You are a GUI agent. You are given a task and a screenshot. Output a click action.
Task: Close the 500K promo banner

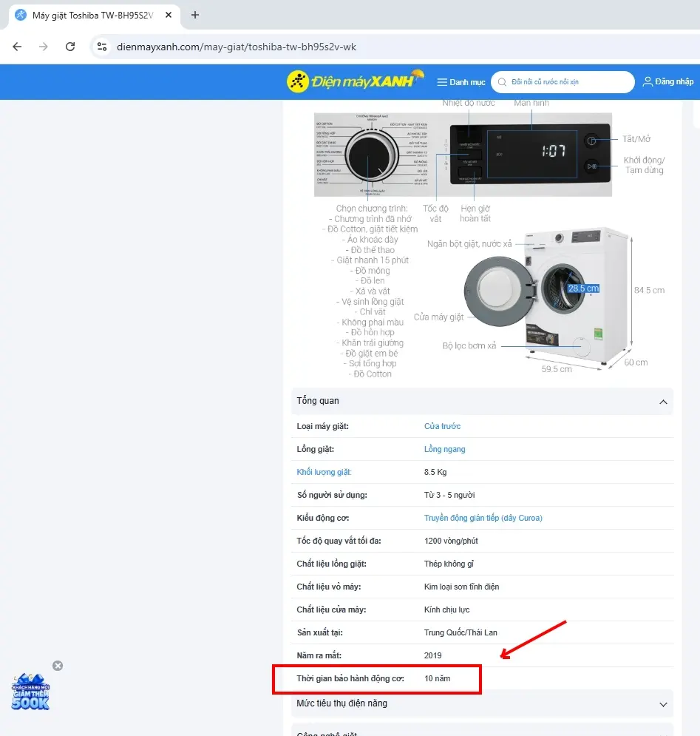click(x=58, y=666)
